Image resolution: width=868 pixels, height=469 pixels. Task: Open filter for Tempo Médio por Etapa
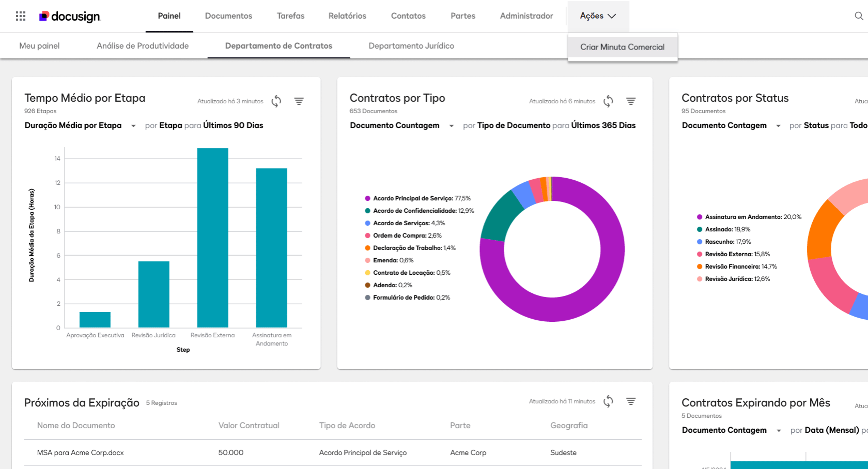[299, 101]
